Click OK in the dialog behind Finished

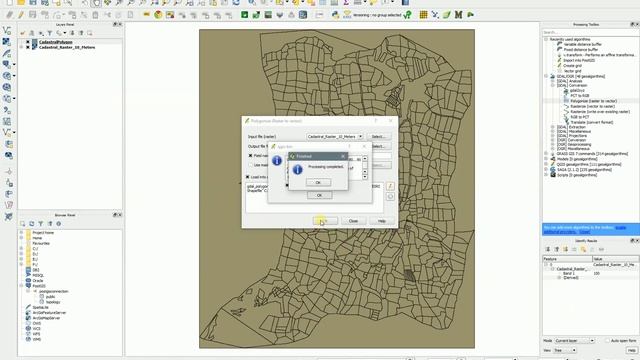[319, 195]
